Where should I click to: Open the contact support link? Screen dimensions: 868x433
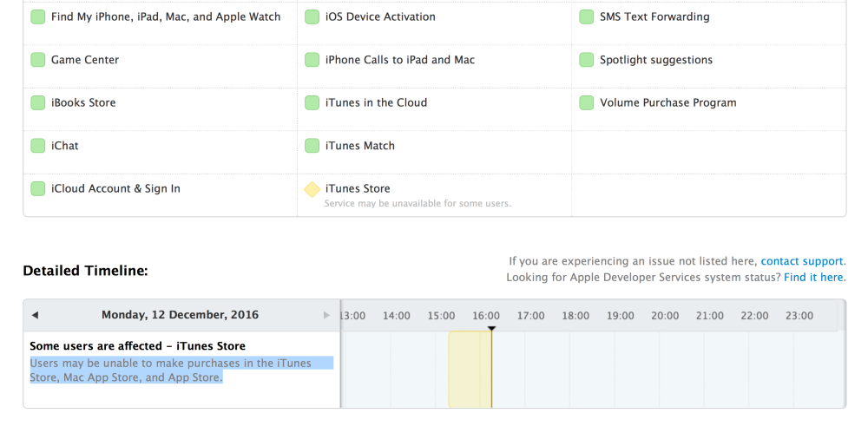802,261
